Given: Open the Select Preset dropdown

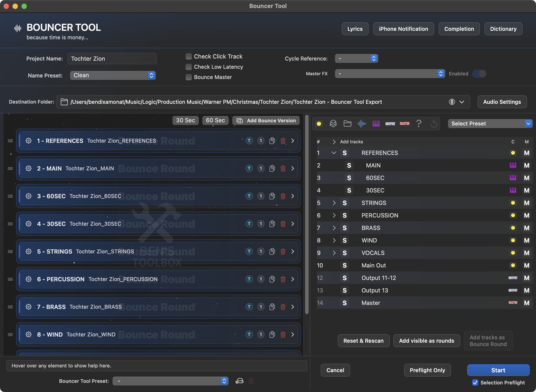Looking at the screenshot, I should coord(490,124).
